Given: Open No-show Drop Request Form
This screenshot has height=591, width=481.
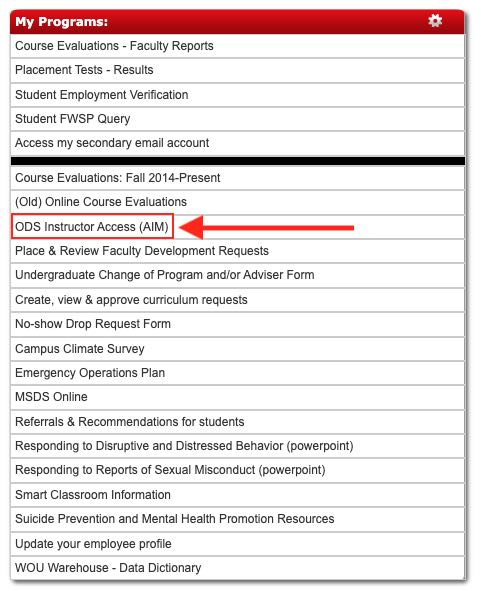Looking at the screenshot, I should tap(93, 324).
